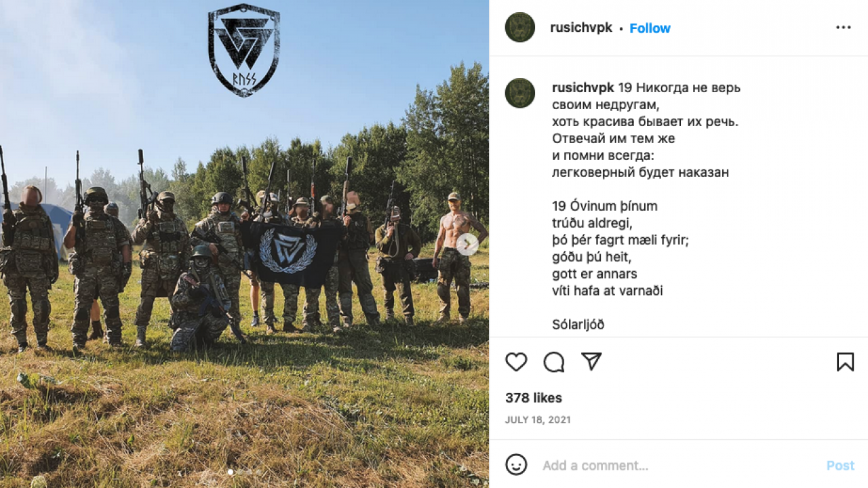
Task: Submit comment with Post button
Action: click(840, 466)
